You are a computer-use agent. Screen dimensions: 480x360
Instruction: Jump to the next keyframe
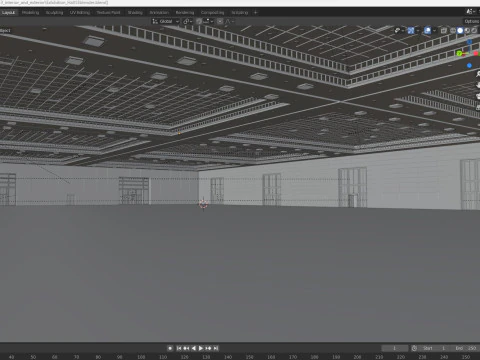click(x=208, y=348)
